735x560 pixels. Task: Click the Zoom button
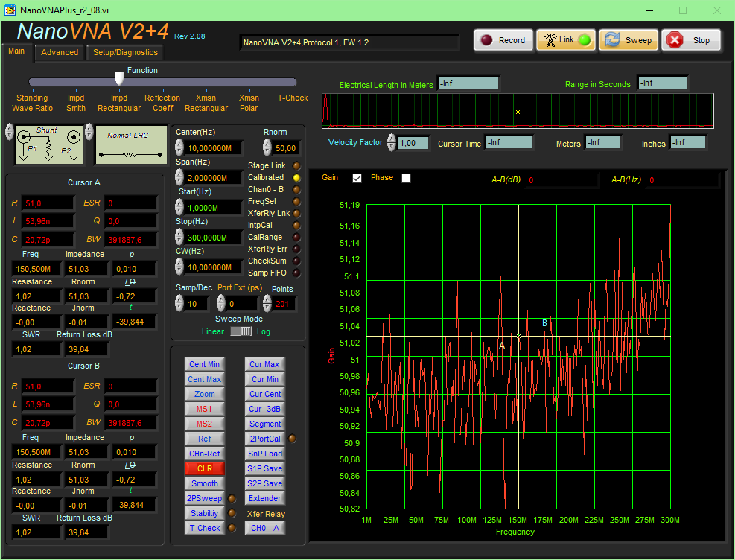204,394
